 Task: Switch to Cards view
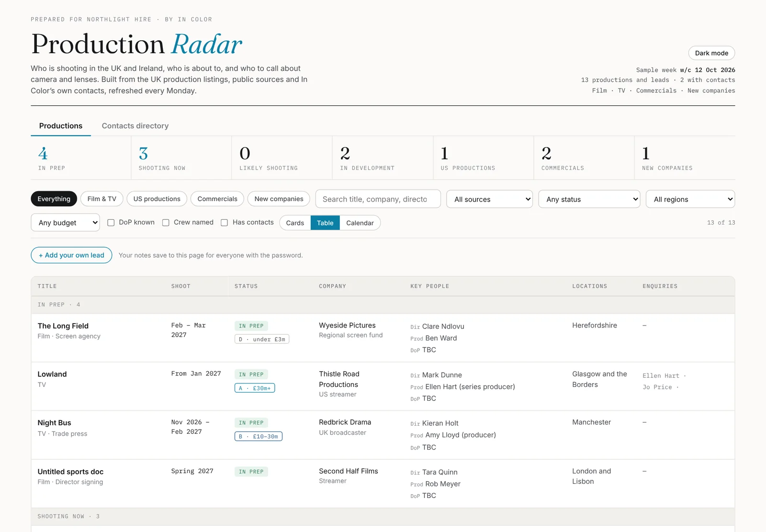click(x=295, y=223)
